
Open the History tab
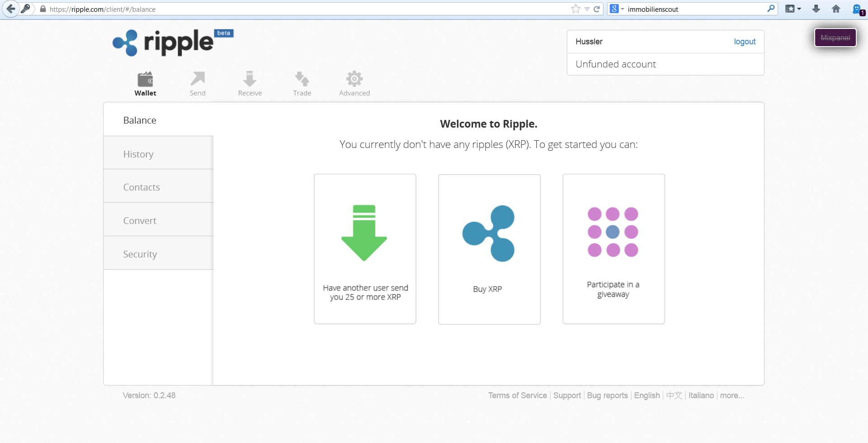tap(158, 154)
